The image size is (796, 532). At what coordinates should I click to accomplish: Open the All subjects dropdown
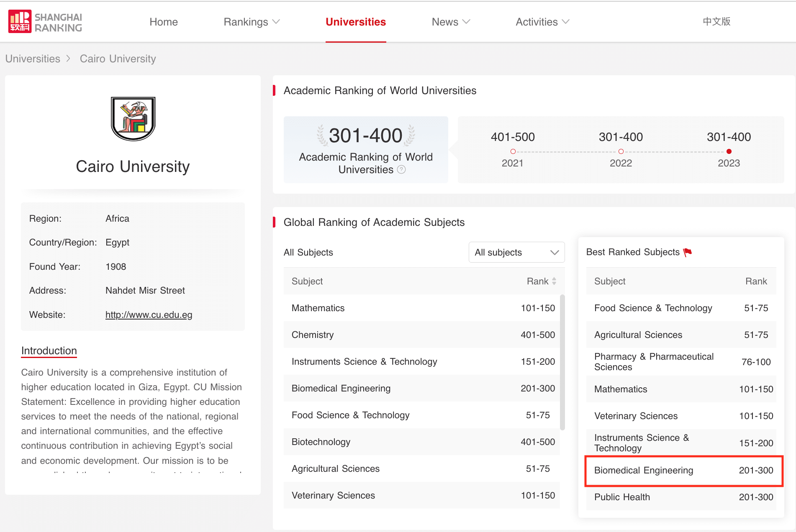[516, 252]
